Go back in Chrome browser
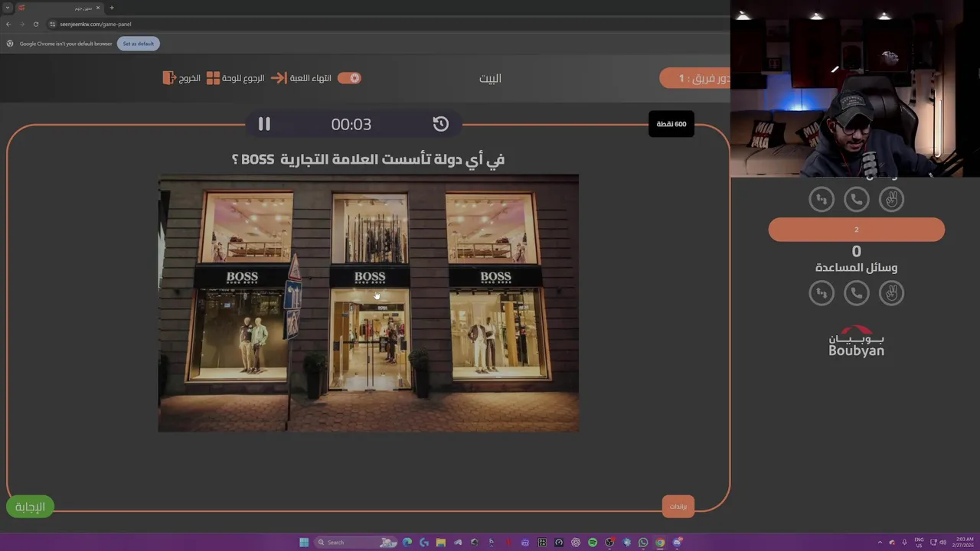Viewport: 980px width, 551px height. click(x=8, y=24)
